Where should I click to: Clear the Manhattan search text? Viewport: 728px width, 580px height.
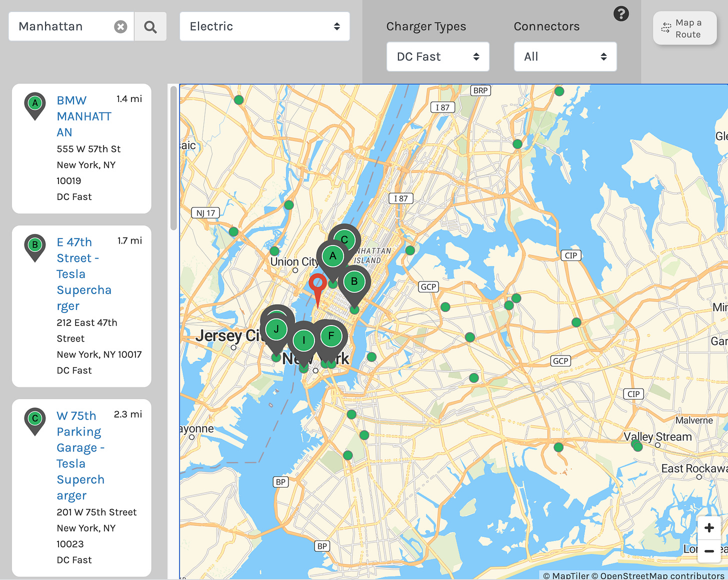[120, 26]
